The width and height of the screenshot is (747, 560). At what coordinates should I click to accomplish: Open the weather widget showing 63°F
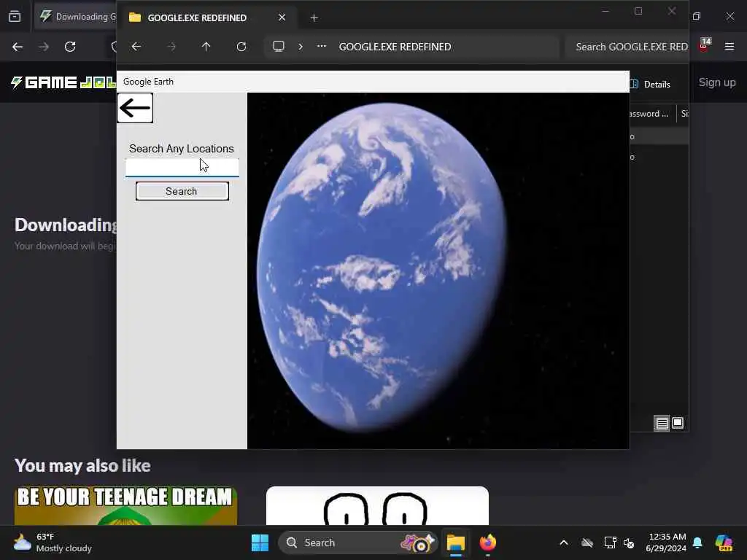(x=53, y=542)
